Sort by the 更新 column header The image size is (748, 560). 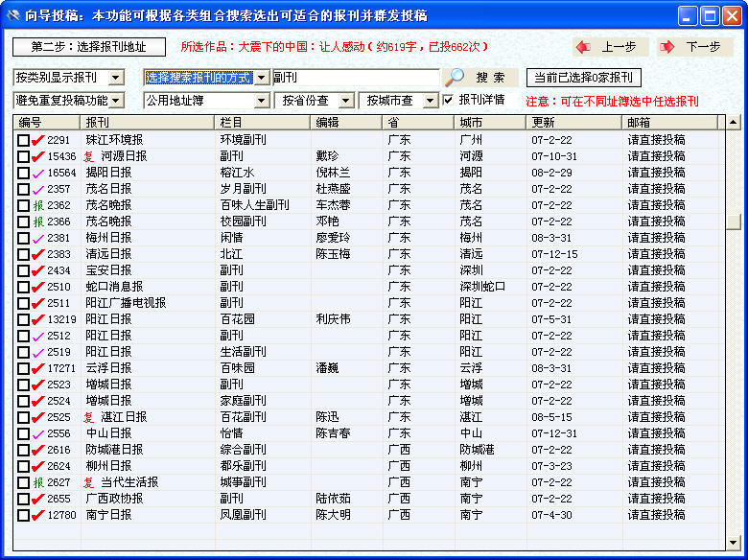pyautogui.click(x=574, y=123)
